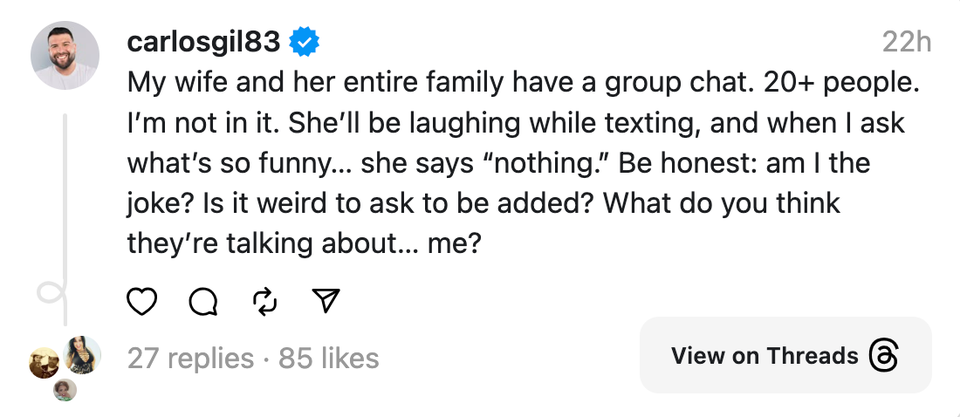
Task: Open carlosgil83's profile picture
Action: 65,56
